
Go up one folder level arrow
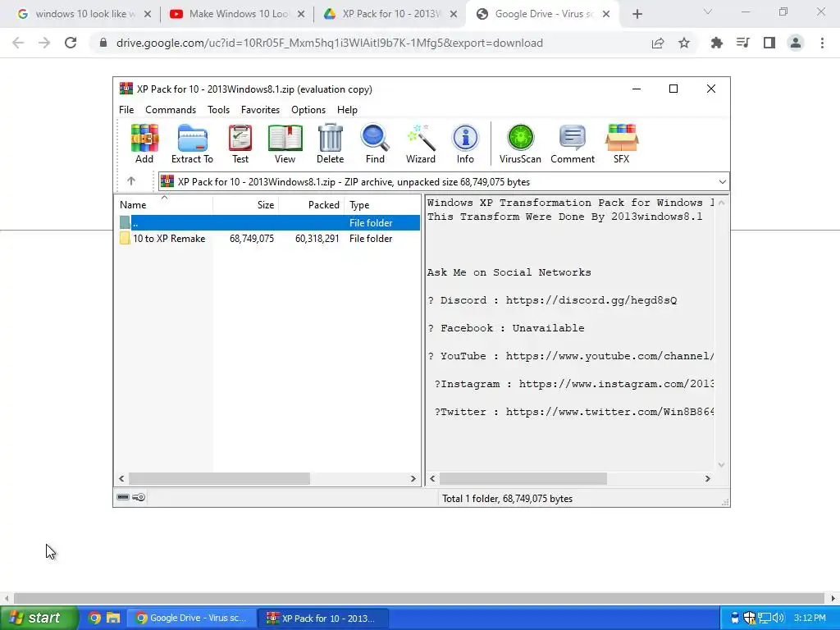pos(131,181)
